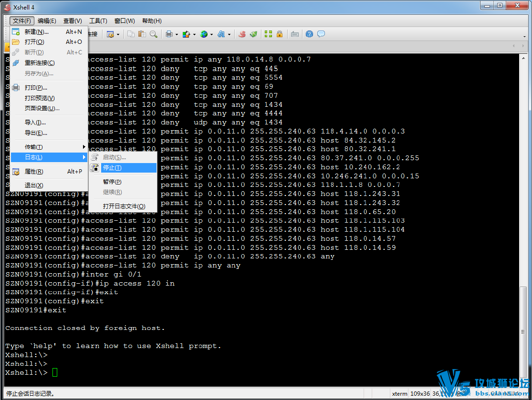Open the keyboard key-mapping toolbar icon
532x400 pixels.
click(x=295, y=34)
